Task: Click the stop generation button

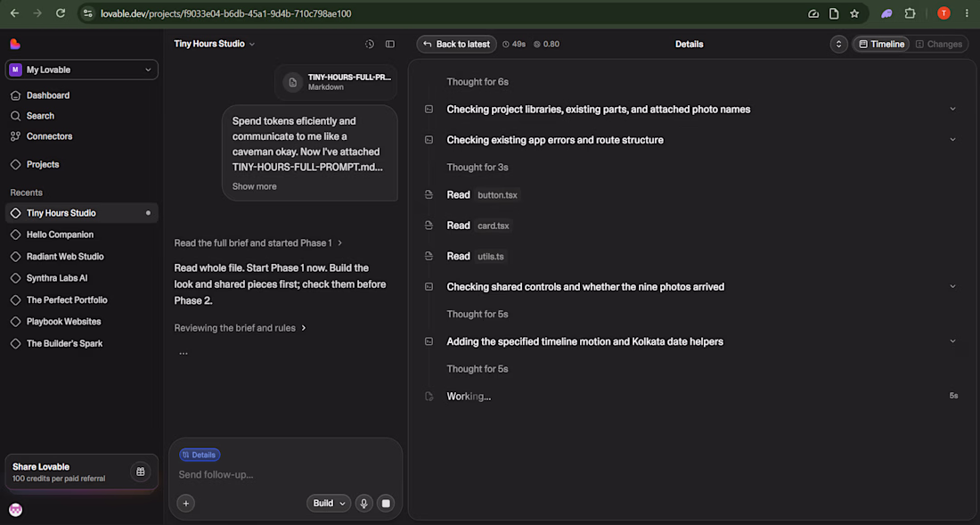Action: pos(386,503)
